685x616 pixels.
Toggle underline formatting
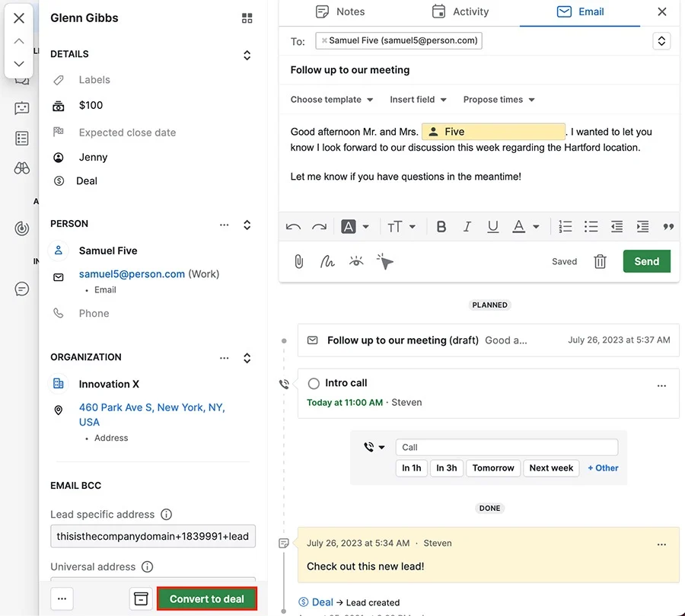(492, 226)
